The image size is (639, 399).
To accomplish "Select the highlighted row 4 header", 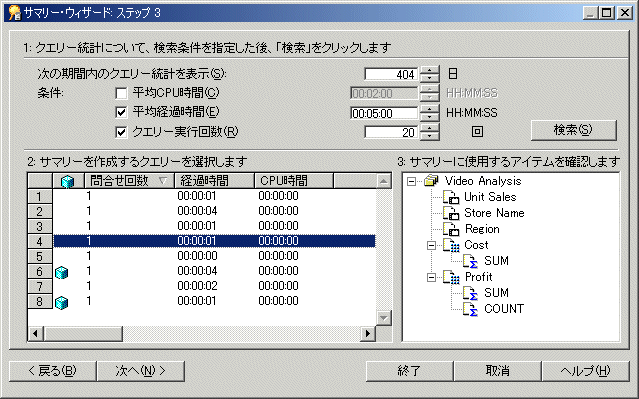I will click(40, 241).
